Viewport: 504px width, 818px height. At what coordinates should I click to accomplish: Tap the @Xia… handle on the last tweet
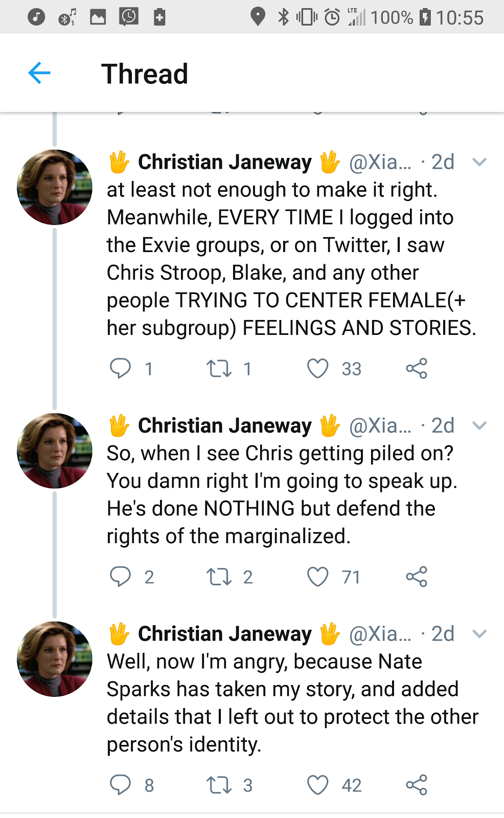pos(380,634)
